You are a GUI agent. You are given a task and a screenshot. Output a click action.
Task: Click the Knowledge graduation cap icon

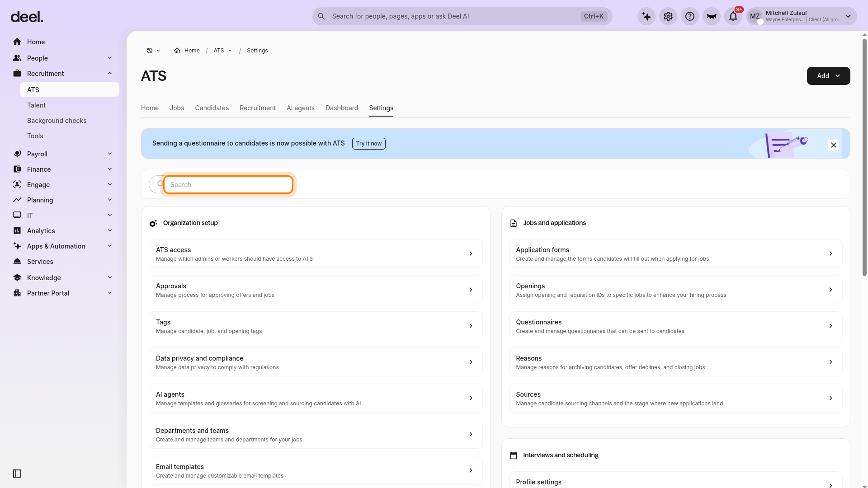pyautogui.click(x=17, y=278)
